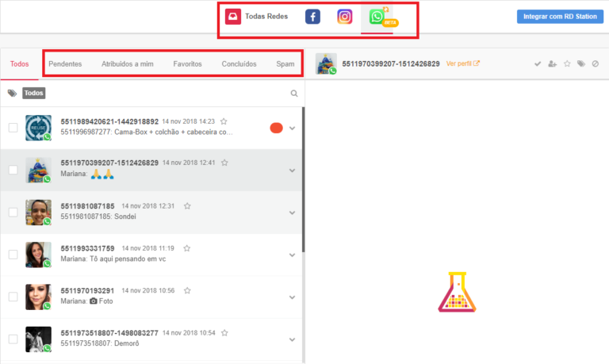The width and height of the screenshot is (609, 364).
Task: Click the conversation list scrollbar
Action: [304, 180]
